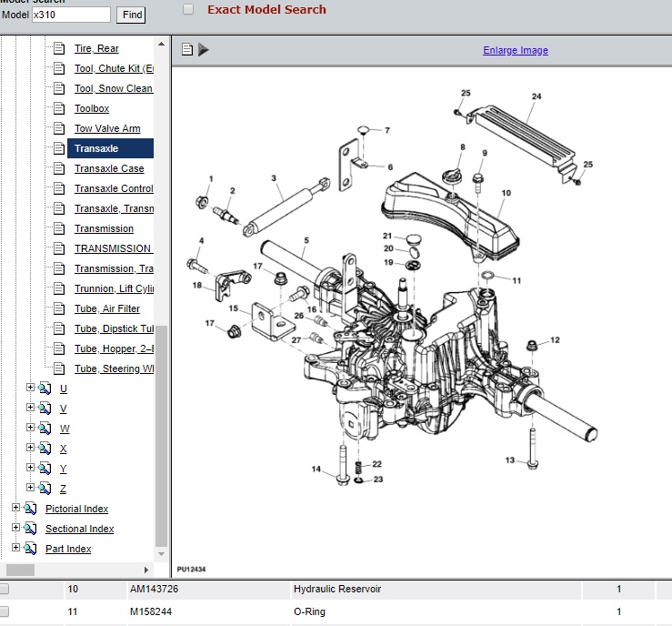The width and height of the screenshot is (672, 626).
Task: Check the box for Hydraulic Reservoir row
Action: coord(4,589)
